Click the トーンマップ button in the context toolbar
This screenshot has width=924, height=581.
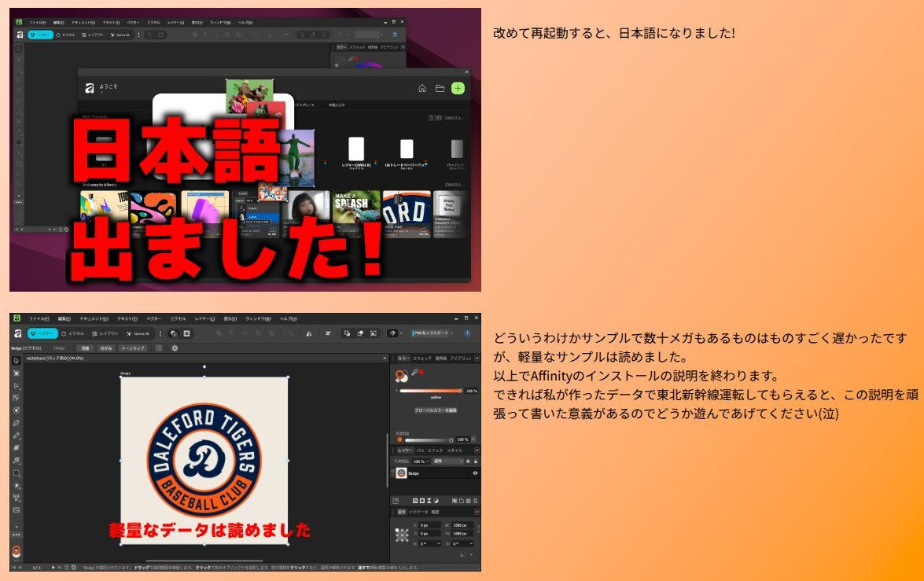click(x=133, y=348)
